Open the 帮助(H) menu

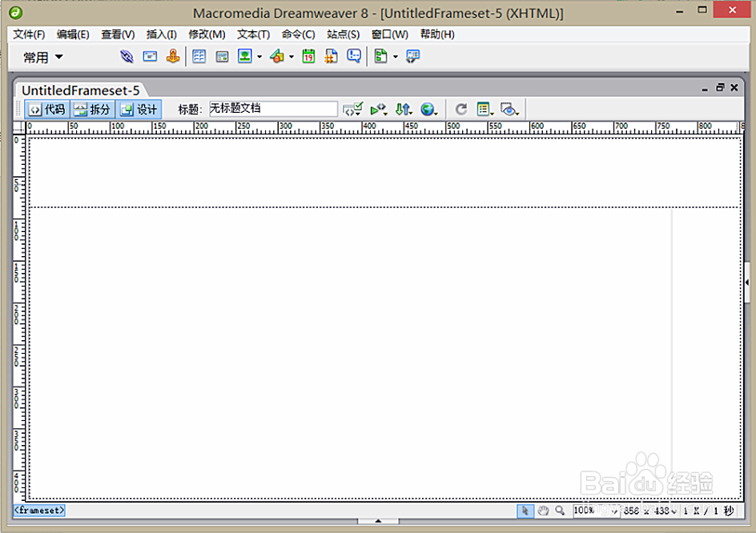(x=437, y=34)
